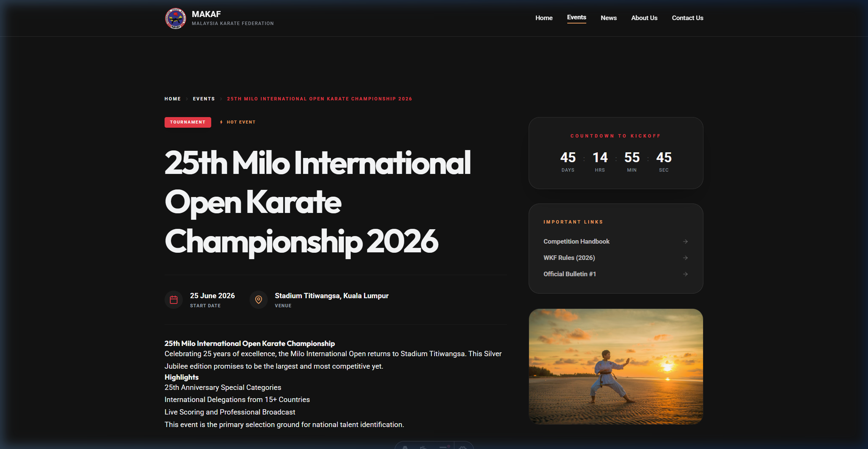Open the karate sunset photo

click(x=616, y=366)
